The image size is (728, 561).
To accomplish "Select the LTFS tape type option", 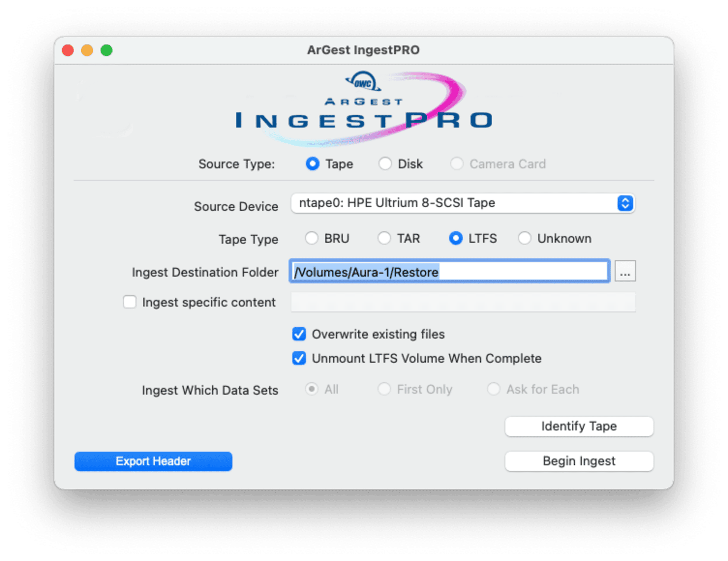I will 456,239.
